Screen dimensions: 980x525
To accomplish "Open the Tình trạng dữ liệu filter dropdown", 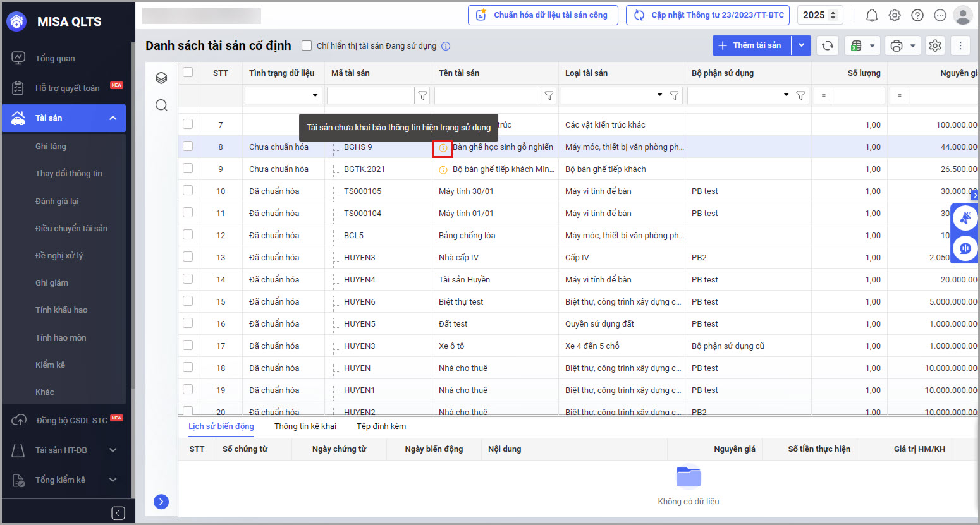I will pos(315,95).
